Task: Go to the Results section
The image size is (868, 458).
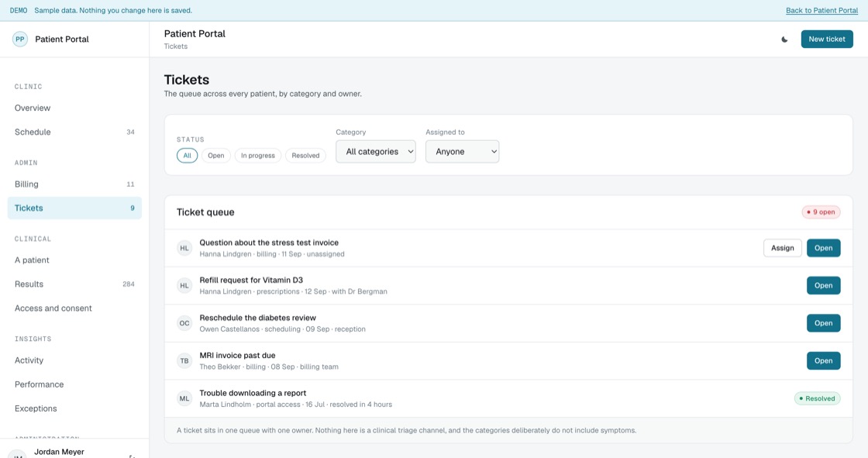Action: (x=74, y=284)
